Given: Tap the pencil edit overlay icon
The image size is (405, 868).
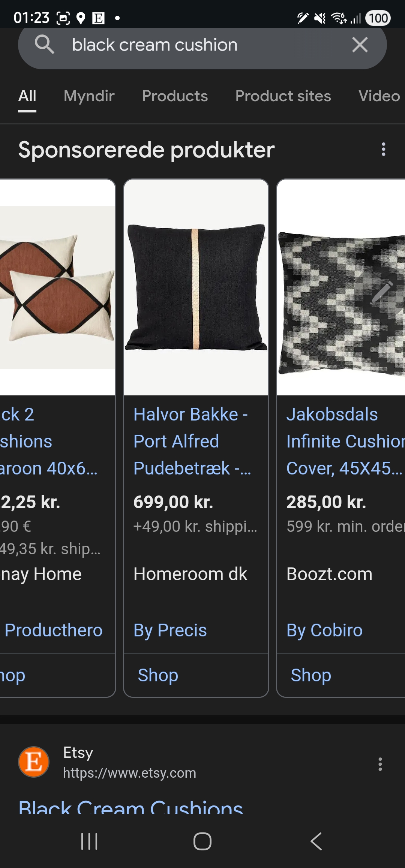Looking at the screenshot, I should (381, 292).
